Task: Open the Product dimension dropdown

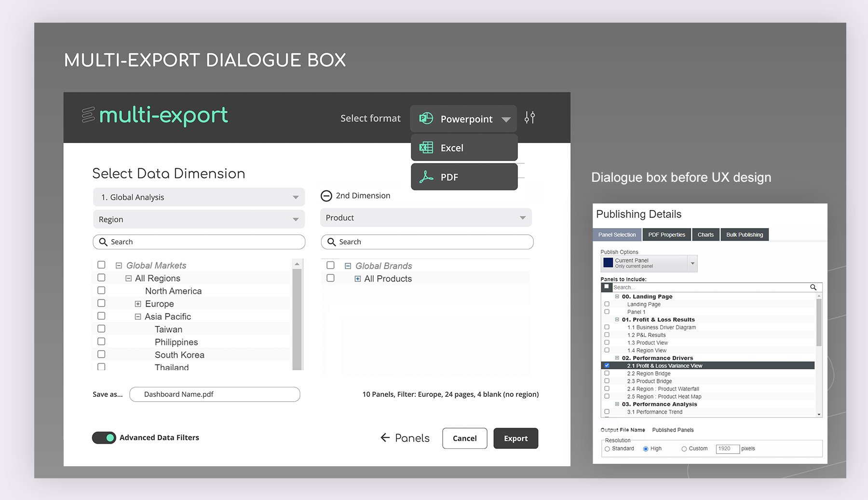Action: pyautogui.click(x=426, y=218)
